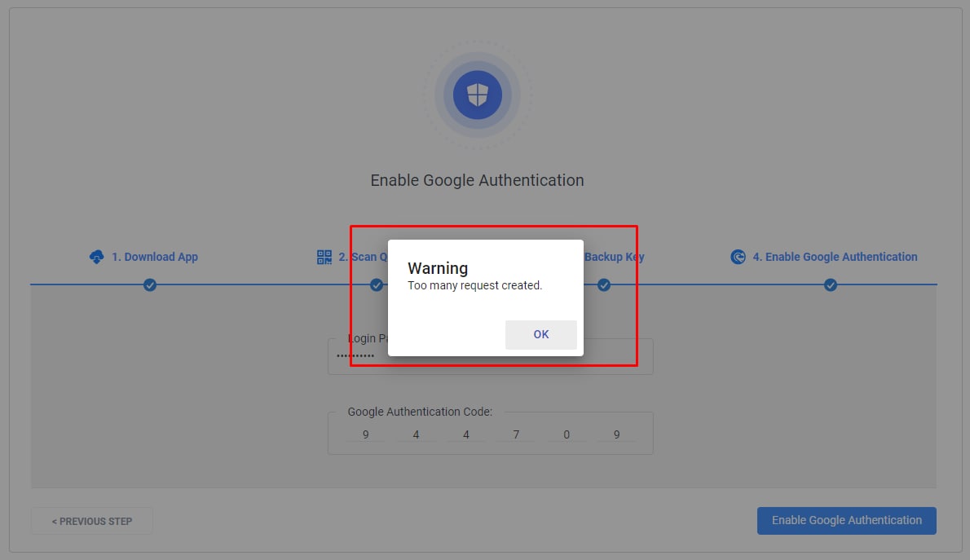
Task: Click the second code digit box
Action: tap(416, 434)
